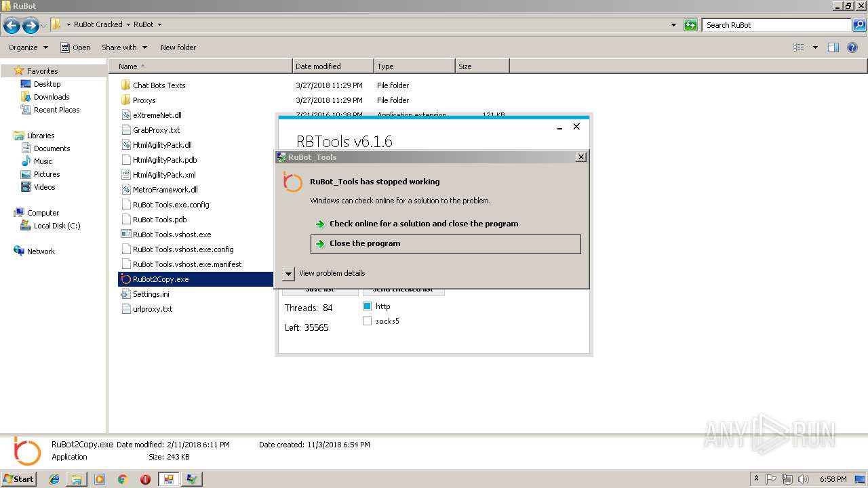Launch the media player taskbar icon
Image resolution: width=868 pixels, height=488 pixels.
point(100,479)
